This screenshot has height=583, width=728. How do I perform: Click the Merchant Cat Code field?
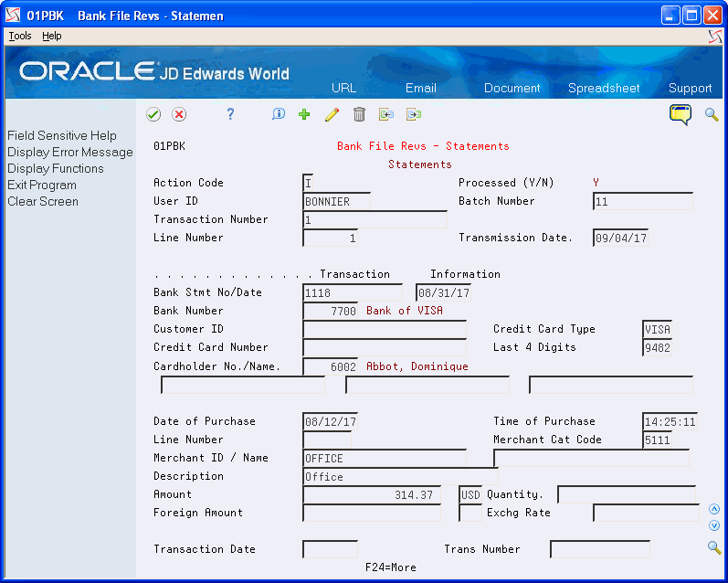[657, 440]
